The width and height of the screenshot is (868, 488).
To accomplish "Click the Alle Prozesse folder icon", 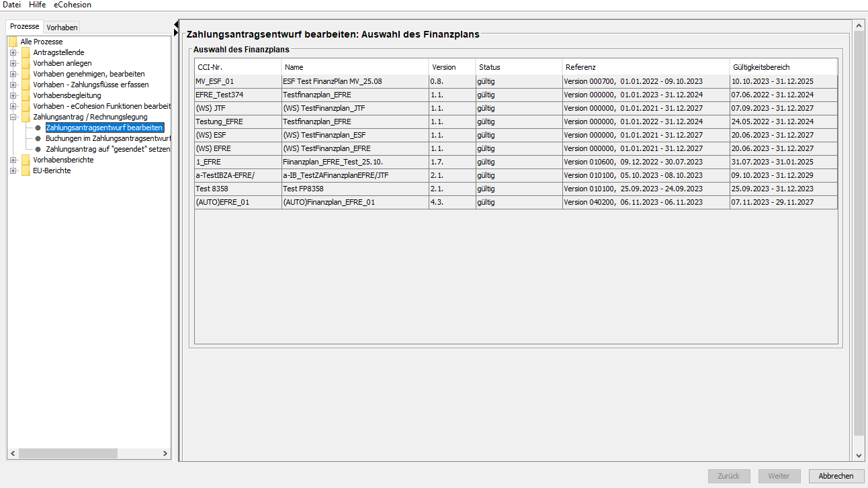I will [13, 42].
